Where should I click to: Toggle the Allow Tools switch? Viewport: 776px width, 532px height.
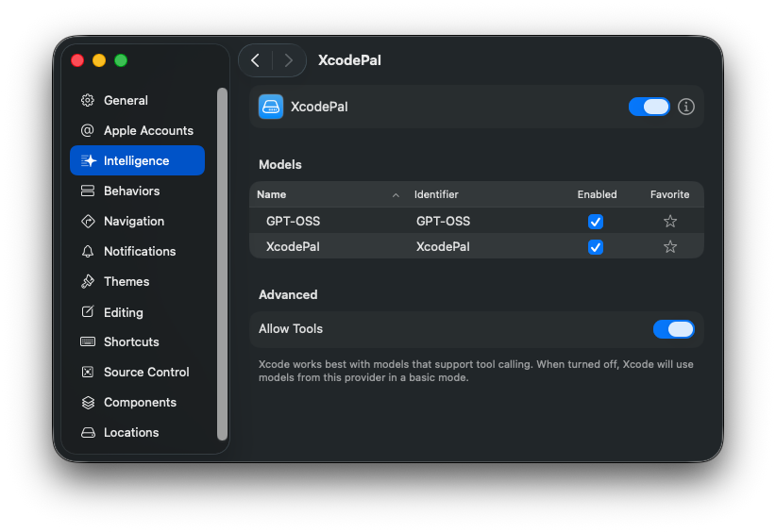point(673,329)
